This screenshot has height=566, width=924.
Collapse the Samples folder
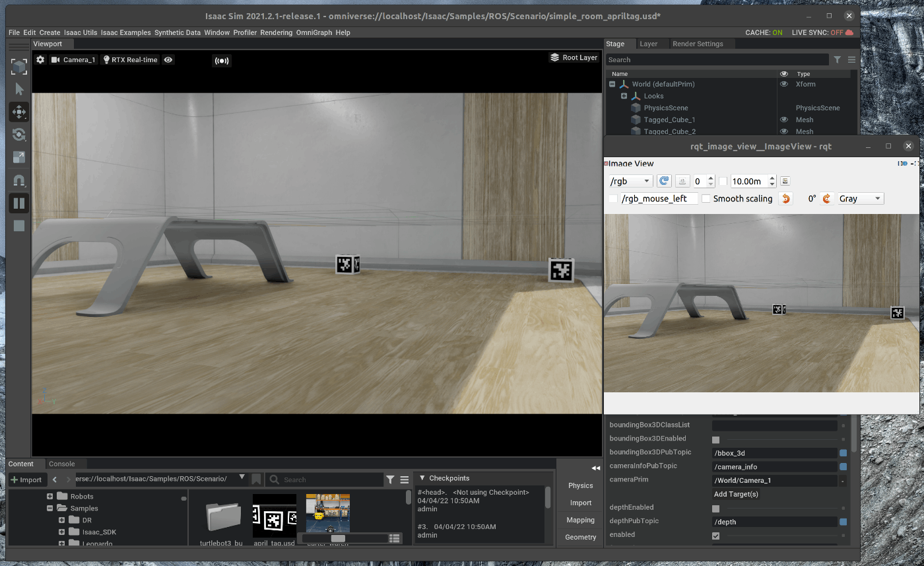[x=49, y=508]
